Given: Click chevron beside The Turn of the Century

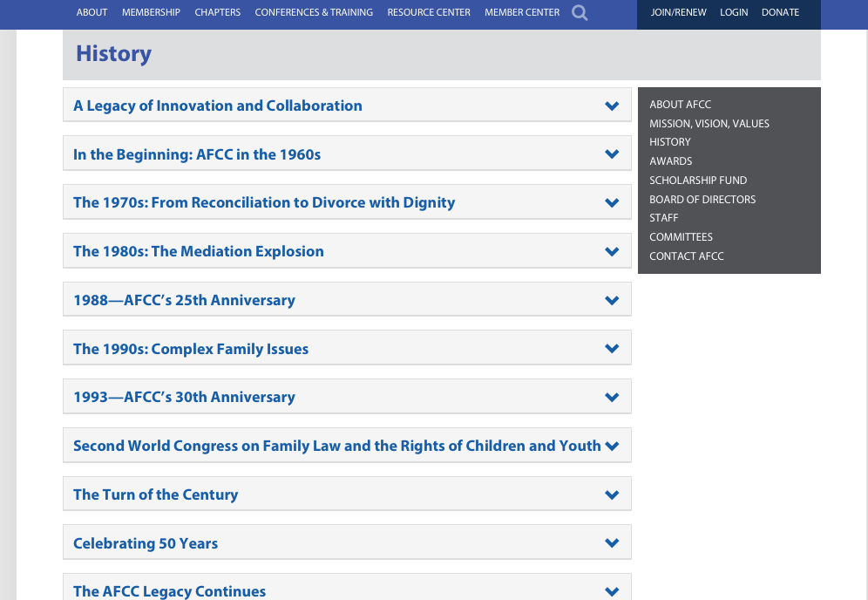Looking at the screenshot, I should point(612,495).
